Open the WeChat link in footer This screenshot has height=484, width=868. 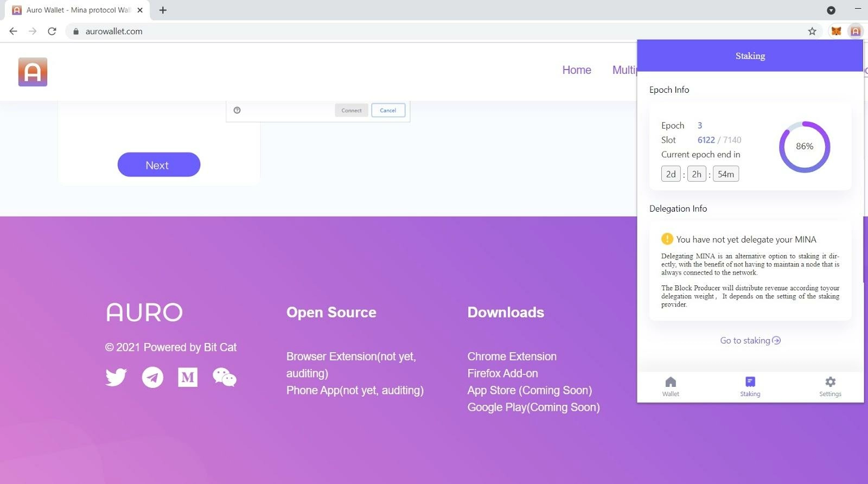coord(225,377)
